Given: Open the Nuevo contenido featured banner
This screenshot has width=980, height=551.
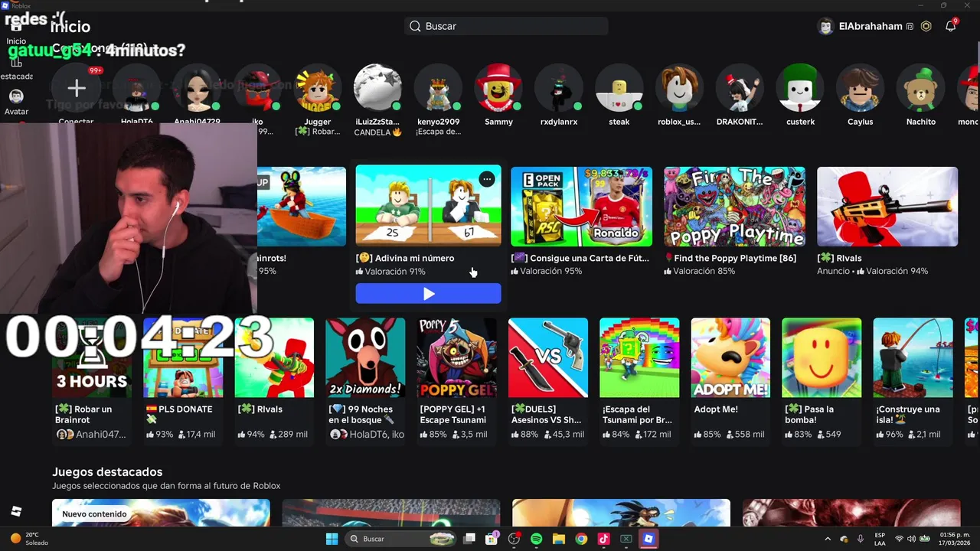Looking at the screenshot, I should (161, 513).
